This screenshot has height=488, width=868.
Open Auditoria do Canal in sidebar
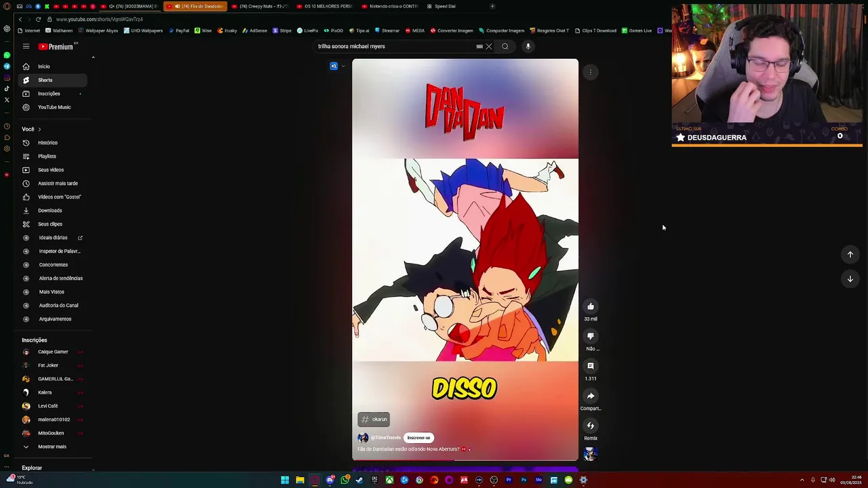click(53, 306)
